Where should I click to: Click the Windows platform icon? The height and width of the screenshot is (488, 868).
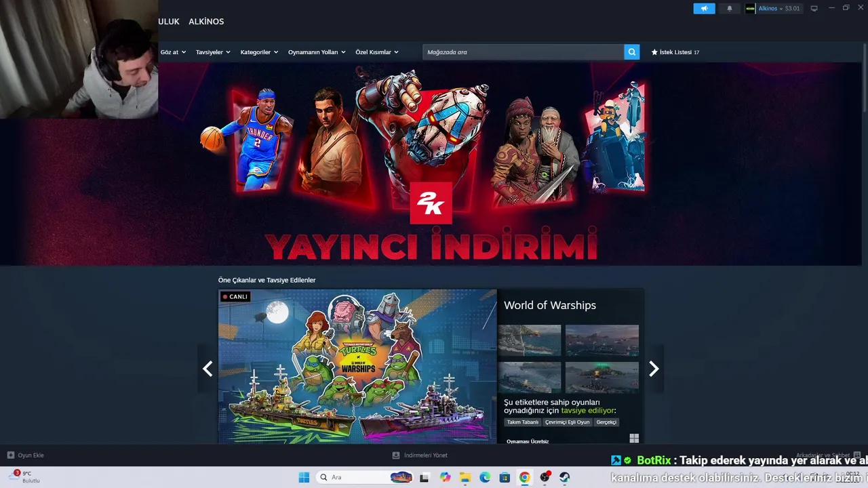pos(634,439)
